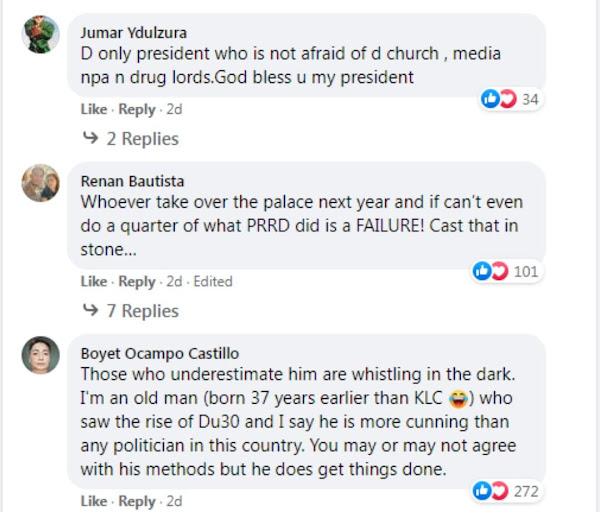Expand 7 Replies under Renan's comment
The width and height of the screenshot is (600, 512).
tap(130, 311)
